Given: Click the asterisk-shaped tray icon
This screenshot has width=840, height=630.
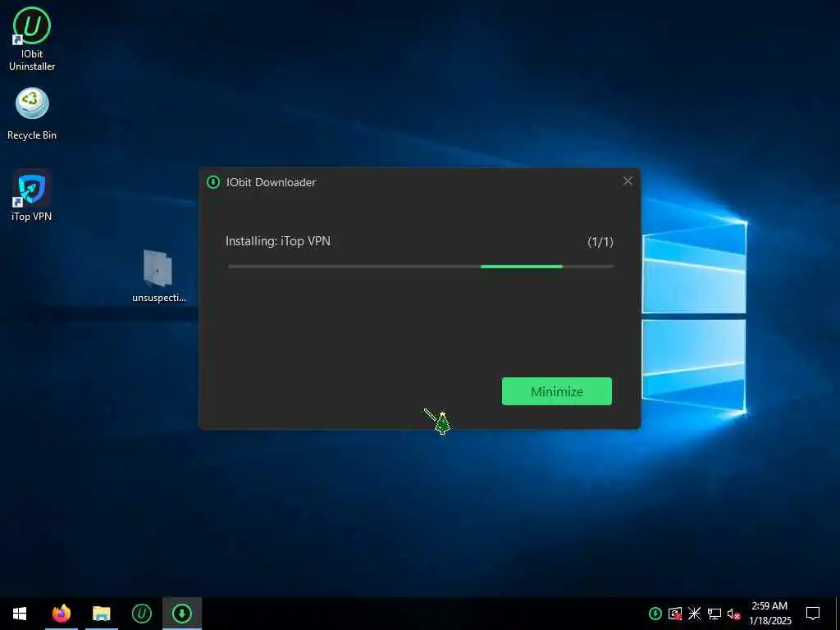Looking at the screenshot, I should click(x=694, y=614).
